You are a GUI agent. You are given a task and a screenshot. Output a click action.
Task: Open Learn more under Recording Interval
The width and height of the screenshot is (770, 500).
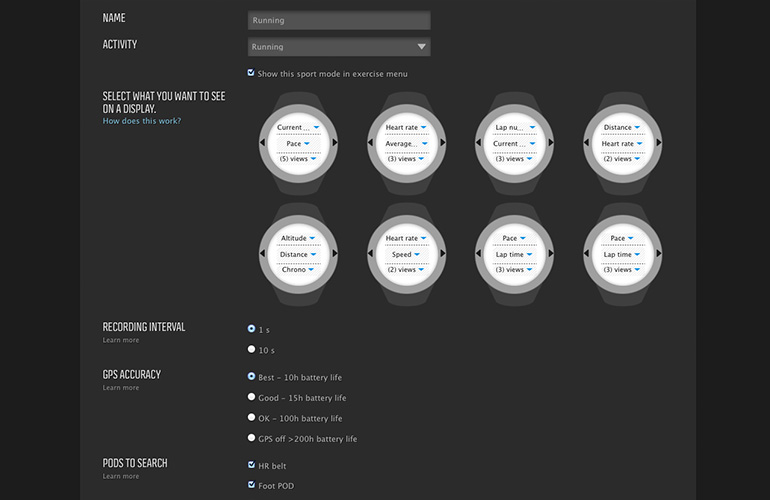[x=121, y=340]
